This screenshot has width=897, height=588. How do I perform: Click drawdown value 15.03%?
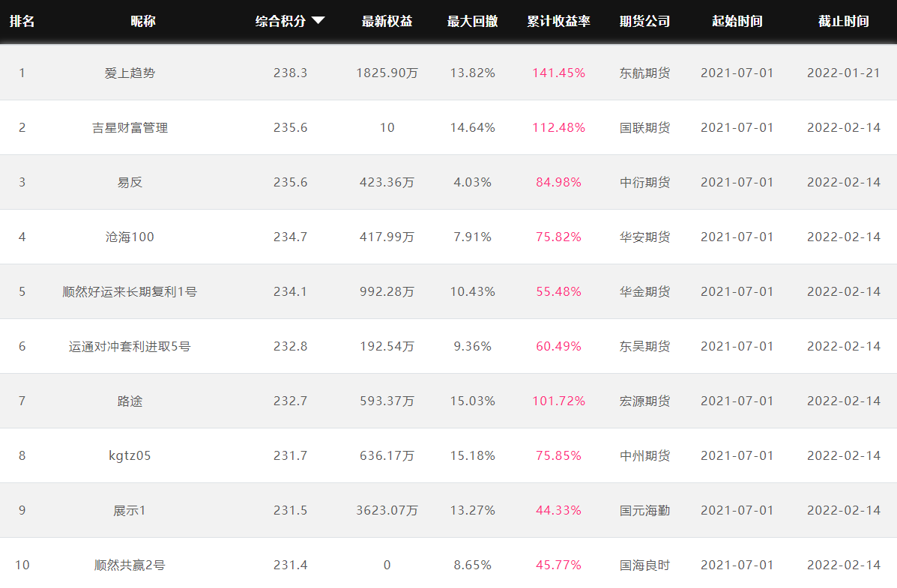click(x=473, y=401)
